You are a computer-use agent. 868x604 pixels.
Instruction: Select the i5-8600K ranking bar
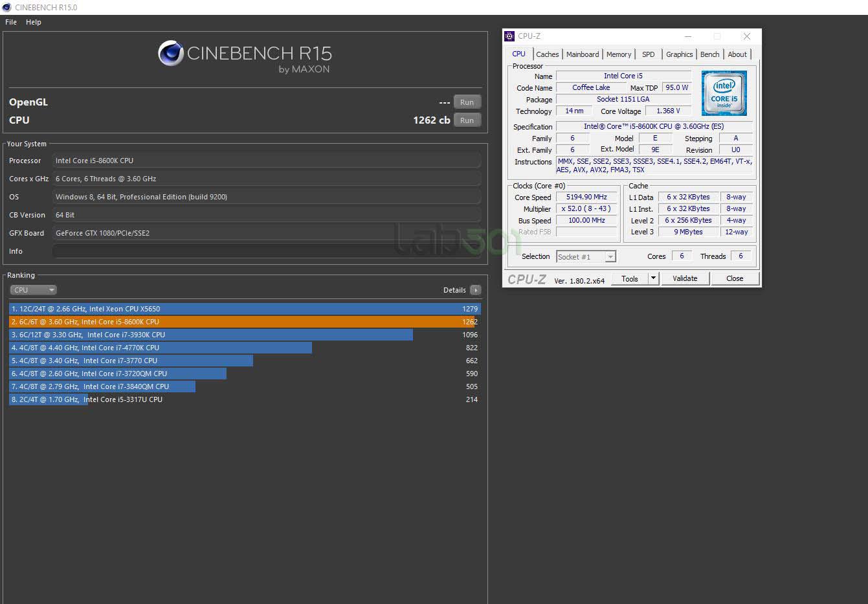[x=245, y=322]
